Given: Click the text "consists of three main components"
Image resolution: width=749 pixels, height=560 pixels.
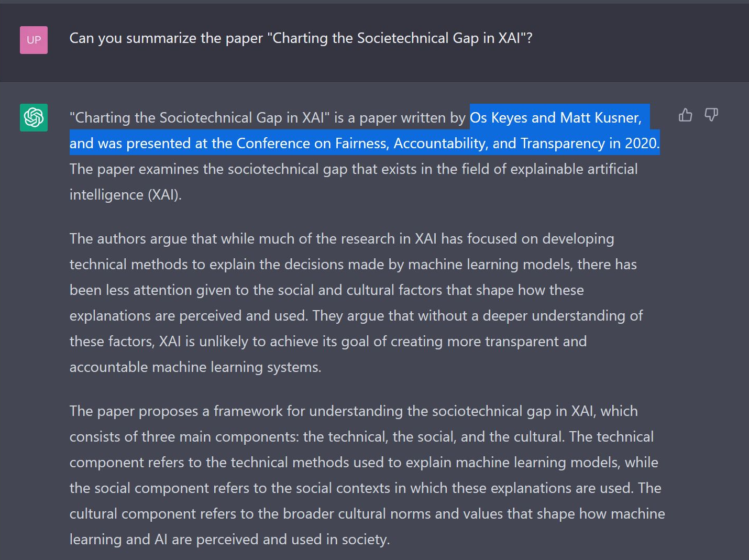Looking at the screenshot, I should (x=184, y=436).
